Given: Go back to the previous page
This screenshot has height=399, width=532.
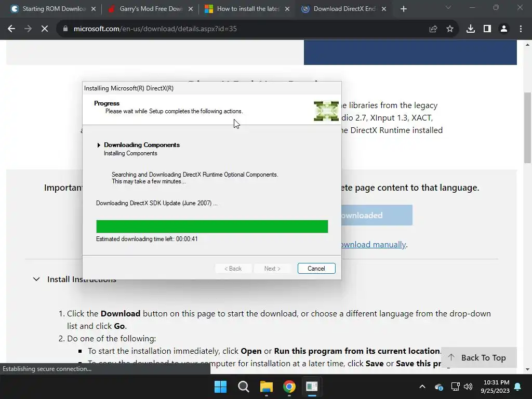Looking at the screenshot, I should click(x=11, y=29).
